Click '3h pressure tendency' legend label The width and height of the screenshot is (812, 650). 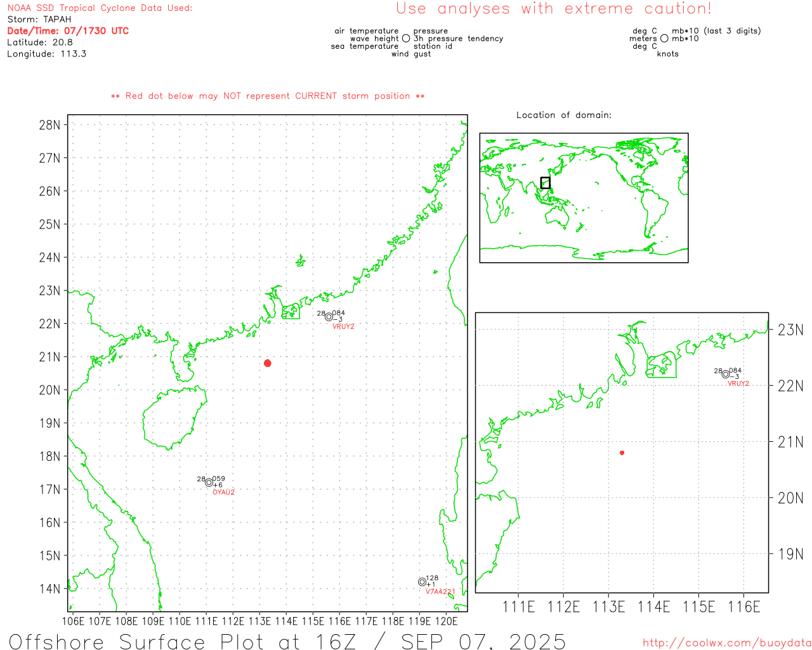(459, 39)
